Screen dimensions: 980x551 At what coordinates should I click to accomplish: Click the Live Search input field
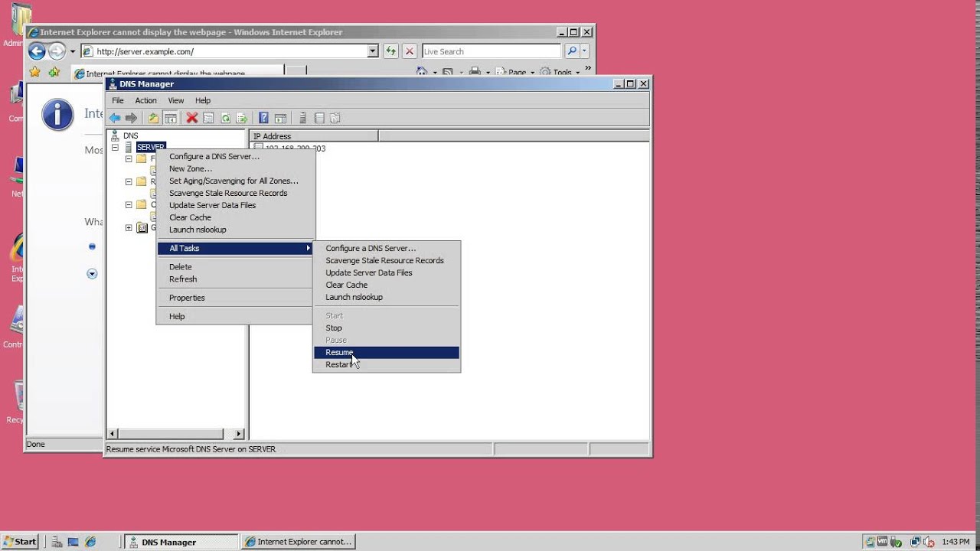pos(492,51)
